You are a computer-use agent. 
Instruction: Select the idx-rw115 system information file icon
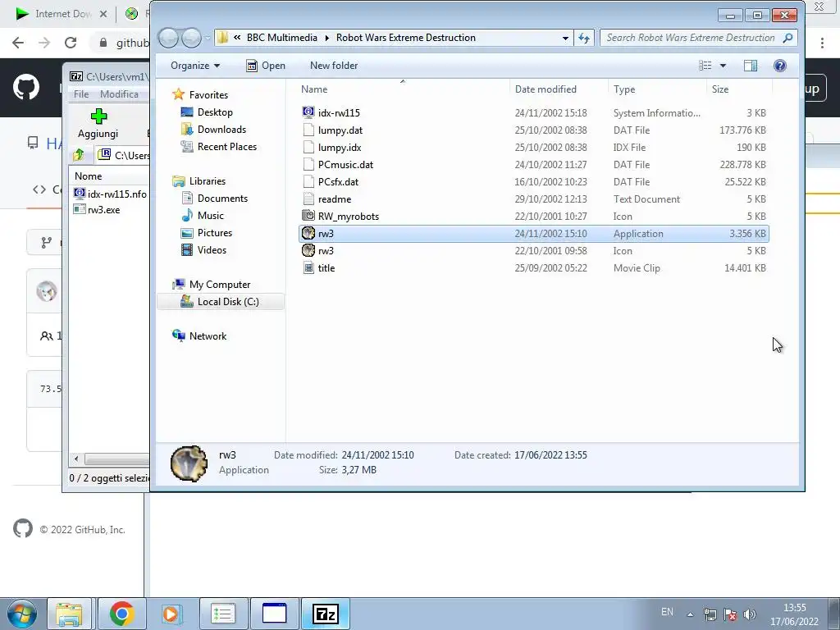(308, 112)
